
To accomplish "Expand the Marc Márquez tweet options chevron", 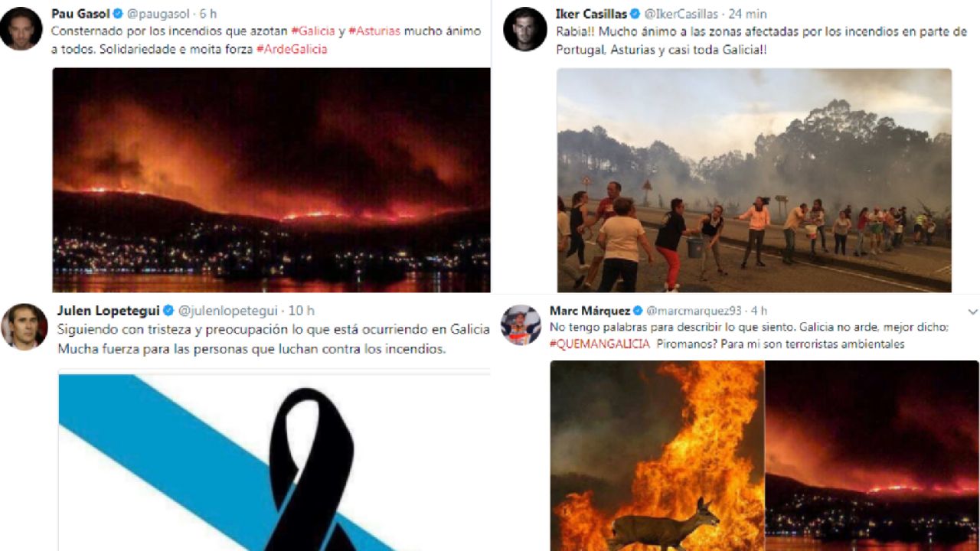I will [x=972, y=311].
